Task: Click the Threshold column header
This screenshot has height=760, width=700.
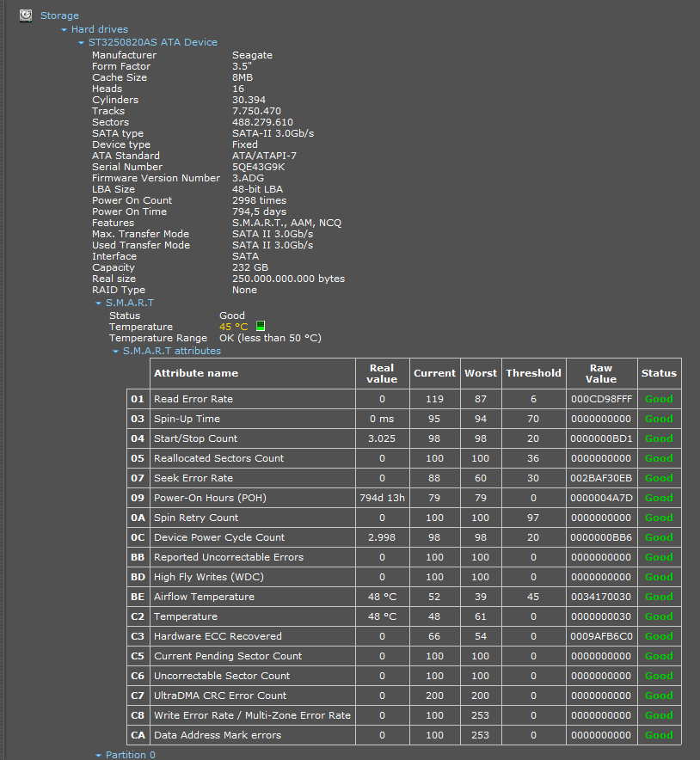Action: (x=533, y=373)
